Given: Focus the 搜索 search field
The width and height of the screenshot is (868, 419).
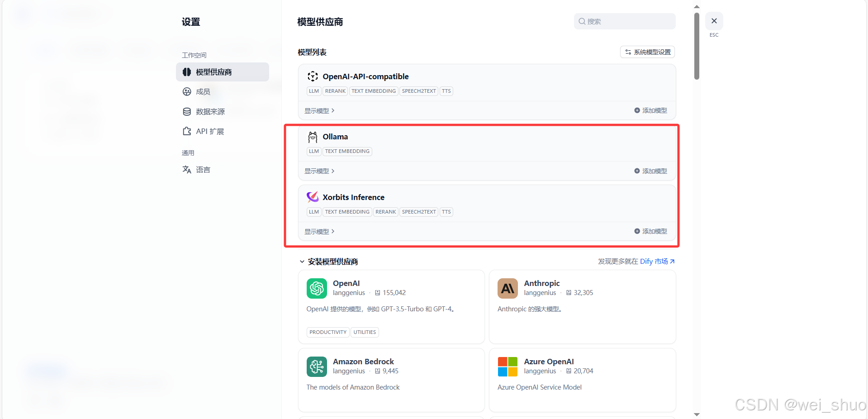Looking at the screenshot, I should point(625,21).
